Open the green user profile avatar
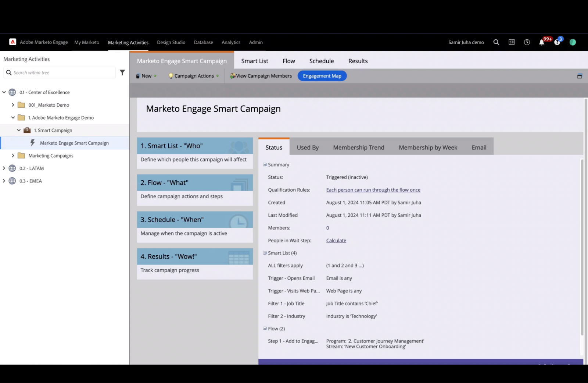Screen dimensions: 588x383 [x=573, y=42]
